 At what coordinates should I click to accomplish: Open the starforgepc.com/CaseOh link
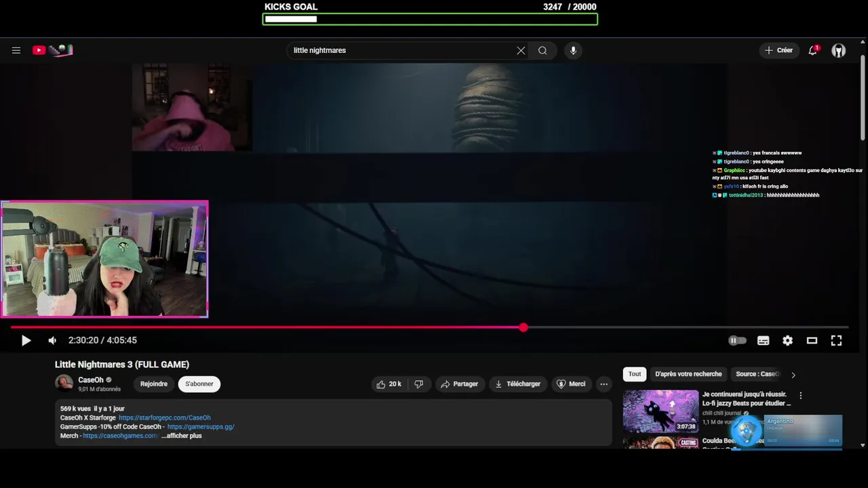(x=165, y=418)
